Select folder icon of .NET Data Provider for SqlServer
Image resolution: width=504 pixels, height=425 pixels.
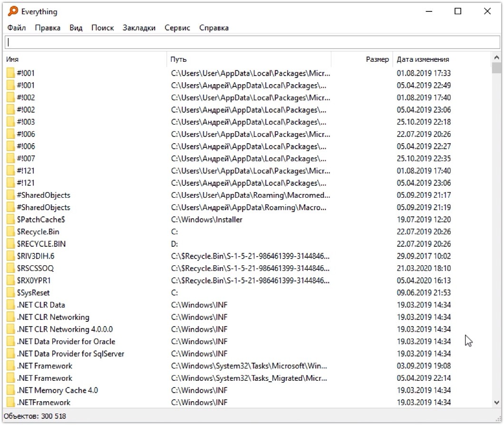10,354
